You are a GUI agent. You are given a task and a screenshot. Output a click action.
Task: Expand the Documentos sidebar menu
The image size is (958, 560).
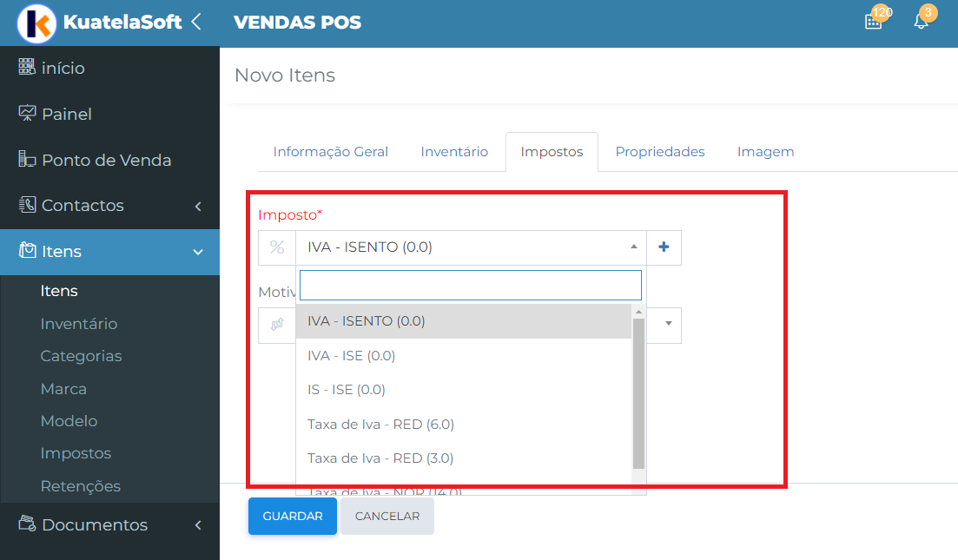coord(109,524)
